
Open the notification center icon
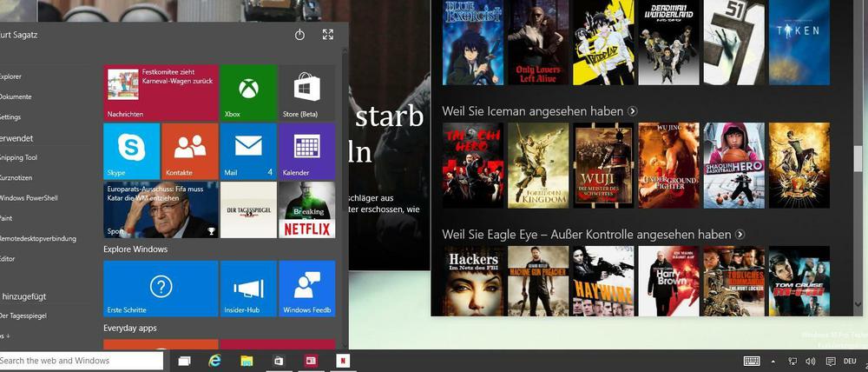(830, 361)
